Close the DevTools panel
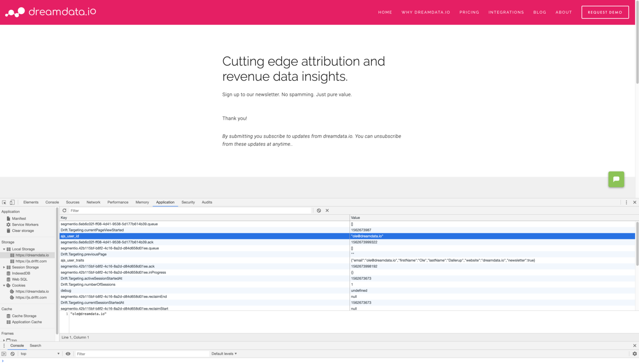This screenshot has height=364, width=639. [x=634, y=202]
